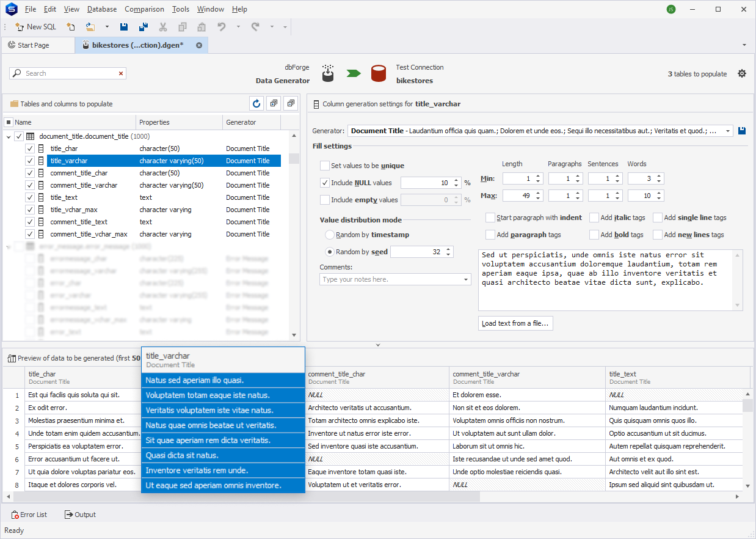Uncheck the title_char column checkbox
This screenshot has width=756, height=539.
pyautogui.click(x=29, y=148)
